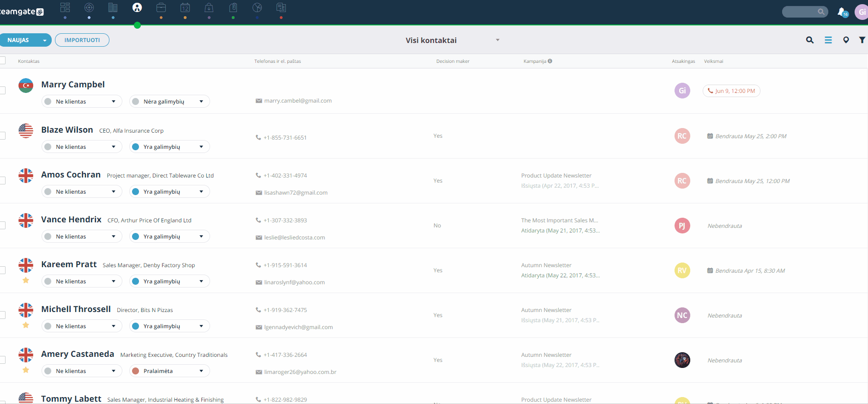Tick the select-all checkbox in the table header
Screen dimensions: 868x404
tap(2, 61)
